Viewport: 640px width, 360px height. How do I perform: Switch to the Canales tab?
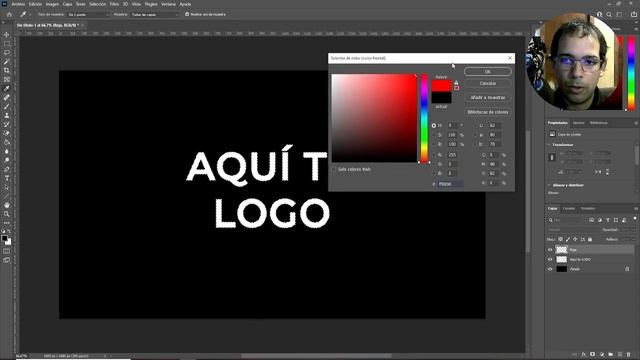[569, 209]
